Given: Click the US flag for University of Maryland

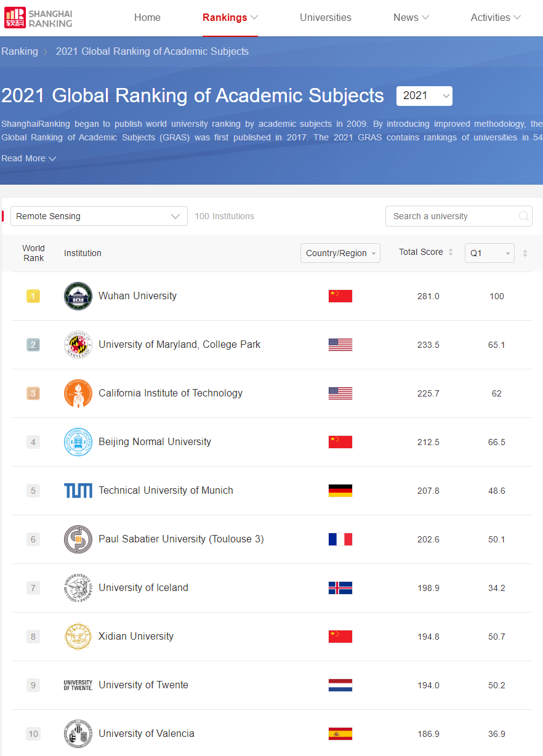Looking at the screenshot, I should coord(340,345).
